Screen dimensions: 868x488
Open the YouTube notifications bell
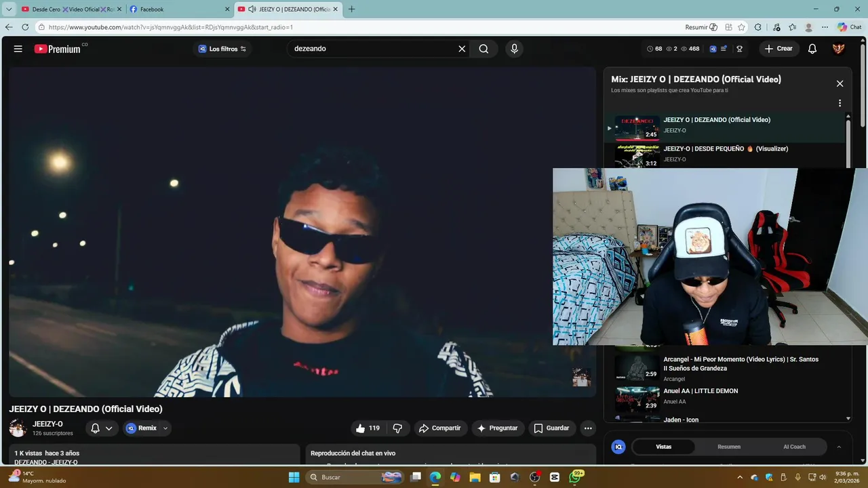[812, 49]
